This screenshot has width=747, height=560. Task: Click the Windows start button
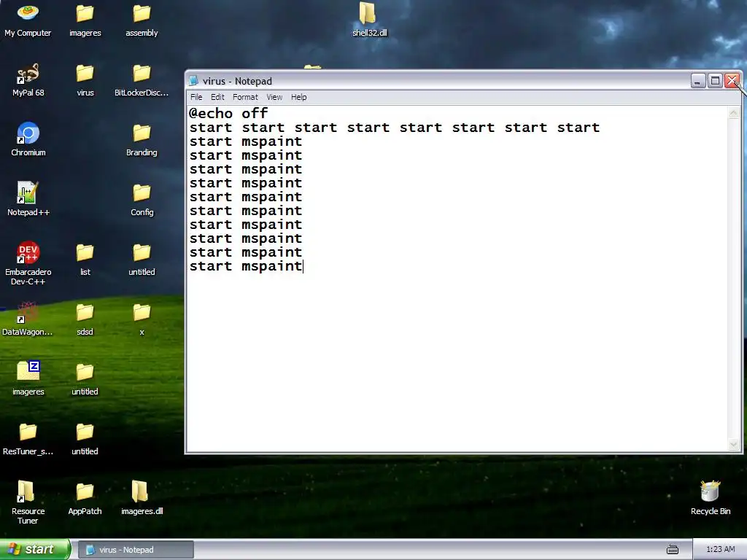coord(34,549)
